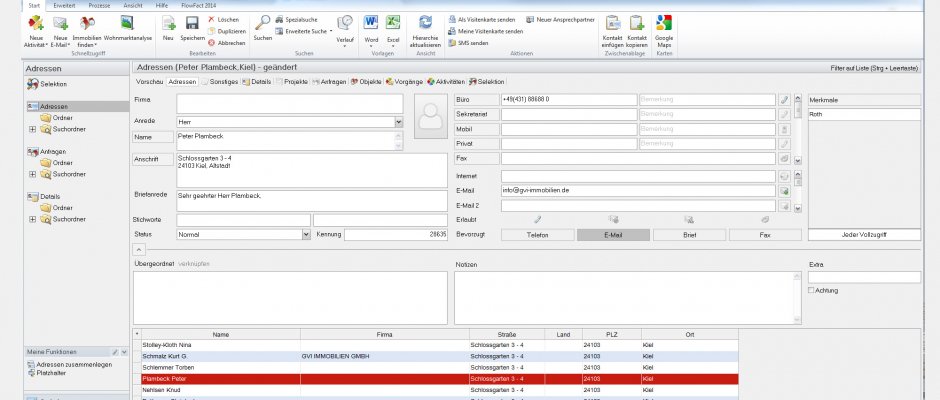Click the Kontakt kopieren icon
The width and height of the screenshot is (940, 400).
(637, 24)
